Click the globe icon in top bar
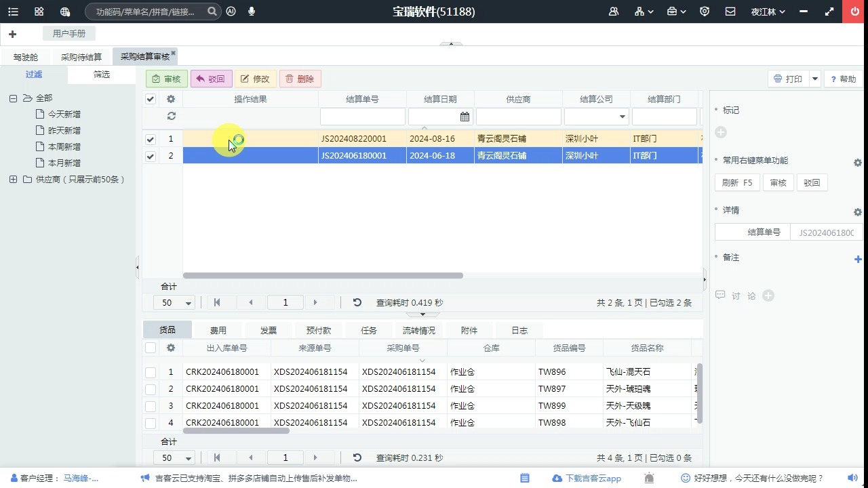 pyautogui.click(x=65, y=12)
